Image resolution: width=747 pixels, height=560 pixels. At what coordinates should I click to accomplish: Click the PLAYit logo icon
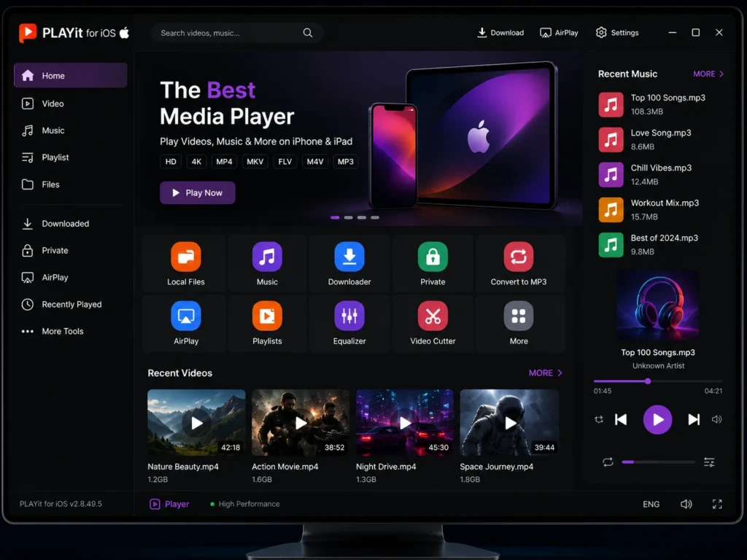pos(28,33)
